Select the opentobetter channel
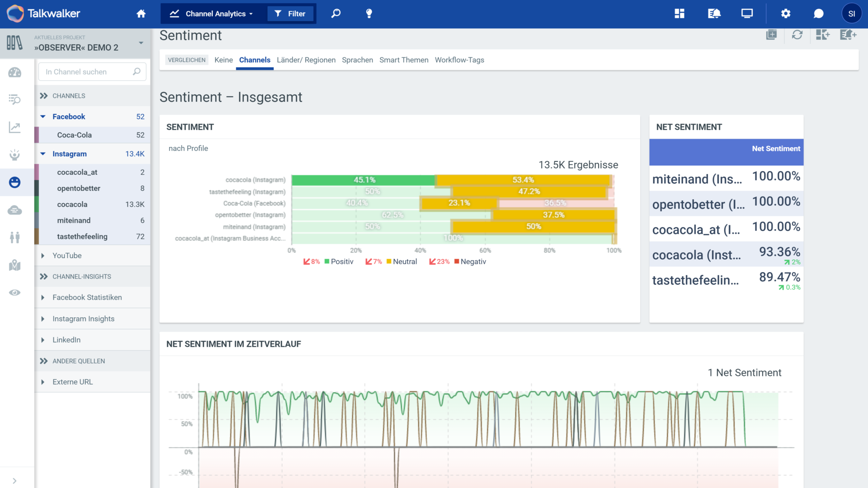This screenshot has width=868, height=488. [93, 188]
